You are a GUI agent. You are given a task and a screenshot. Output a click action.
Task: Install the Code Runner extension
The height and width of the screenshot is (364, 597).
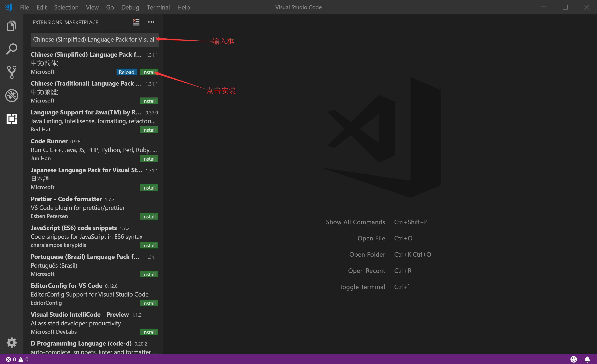click(x=149, y=159)
